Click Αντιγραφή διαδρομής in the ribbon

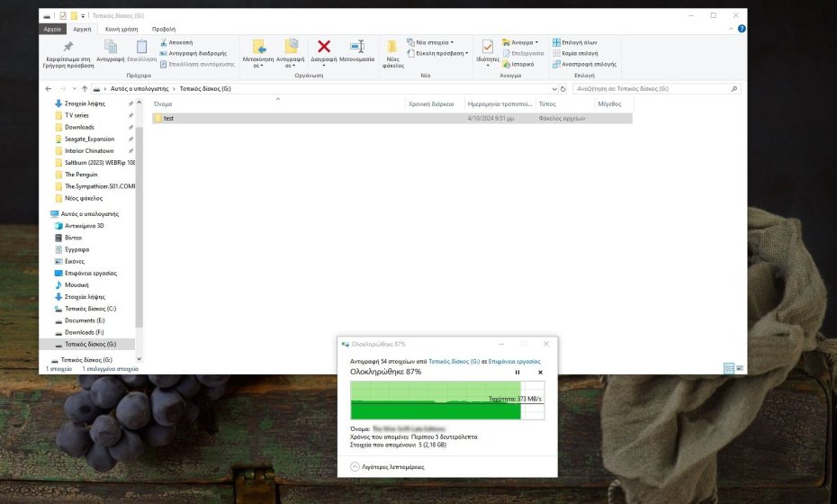coord(193,53)
